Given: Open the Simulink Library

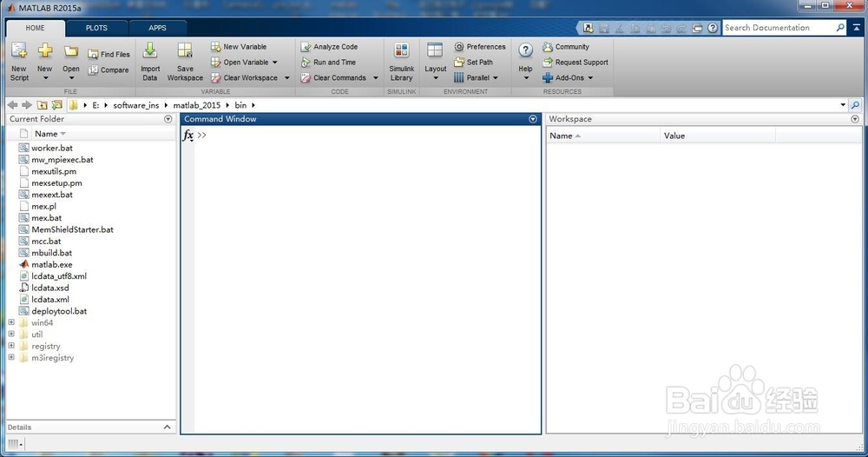Looking at the screenshot, I should point(401,62).
